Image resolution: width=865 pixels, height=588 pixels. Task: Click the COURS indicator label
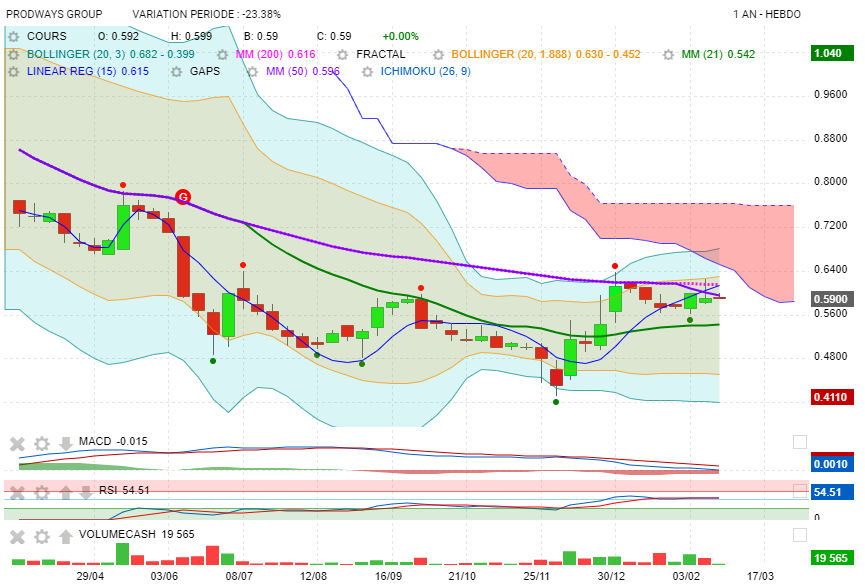46,36
